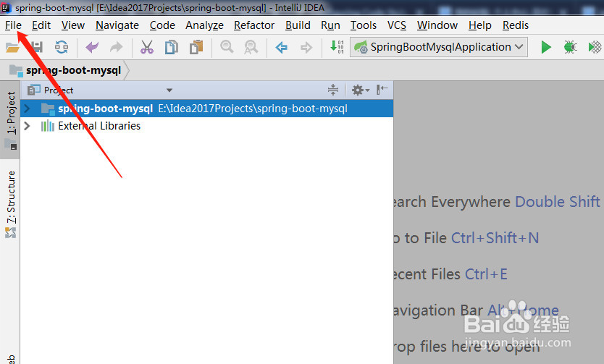Viewport: 604px width, 364px height.
Task: Expand the spring-boot-mysql tree node
Action: pos(27,109)
